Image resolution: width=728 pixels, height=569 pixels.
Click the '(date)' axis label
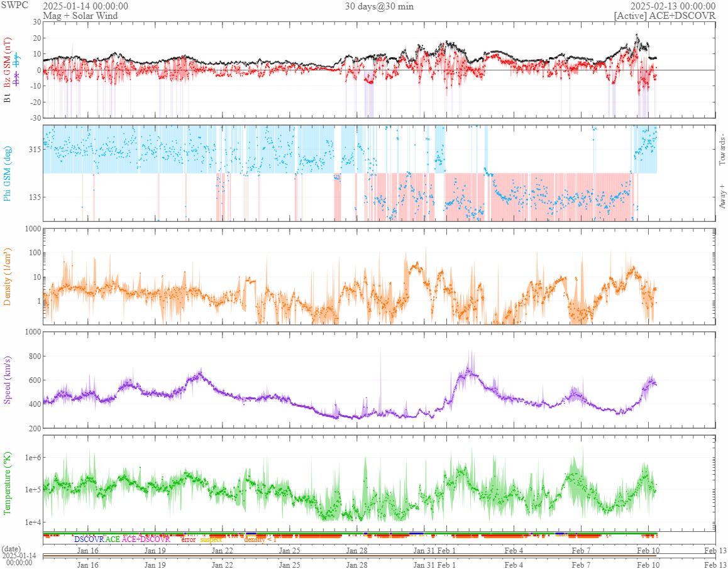point(11,548)
